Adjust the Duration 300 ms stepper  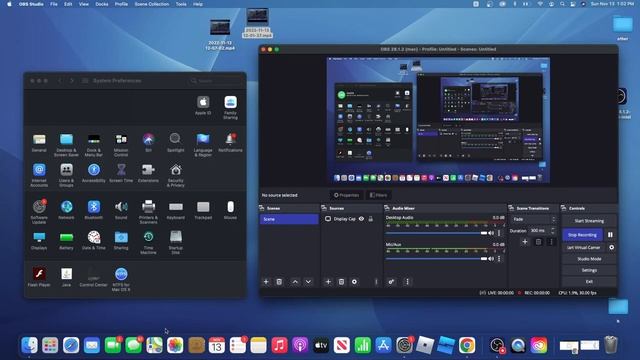coord(552,231)
